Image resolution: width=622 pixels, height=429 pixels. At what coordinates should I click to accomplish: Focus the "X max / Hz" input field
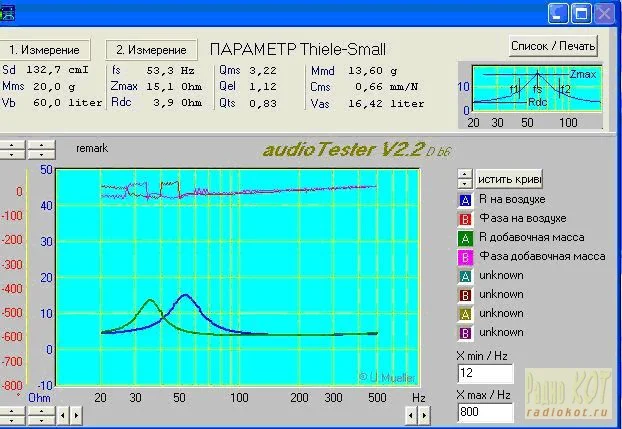tap(485, 412)
